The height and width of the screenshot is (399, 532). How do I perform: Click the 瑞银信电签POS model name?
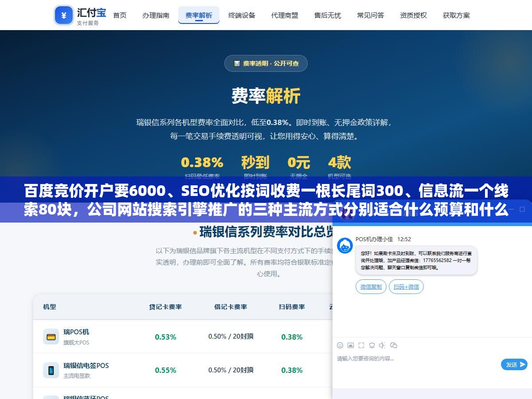pos(86,365)
